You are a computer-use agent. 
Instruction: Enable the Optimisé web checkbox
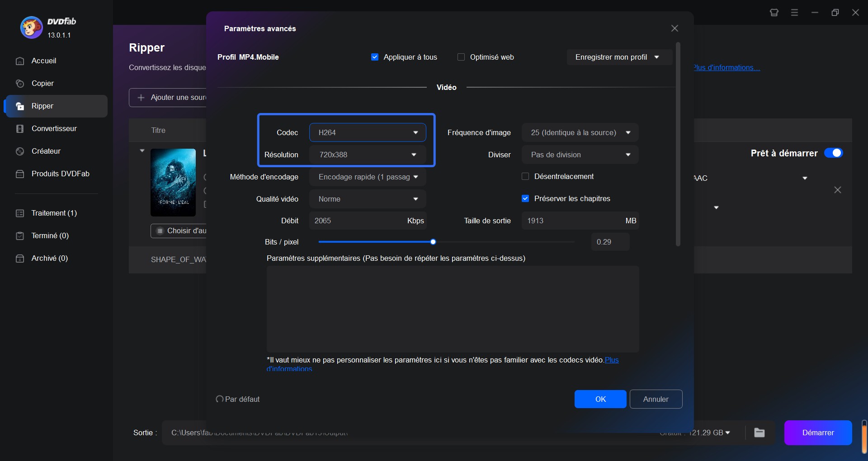461,57
